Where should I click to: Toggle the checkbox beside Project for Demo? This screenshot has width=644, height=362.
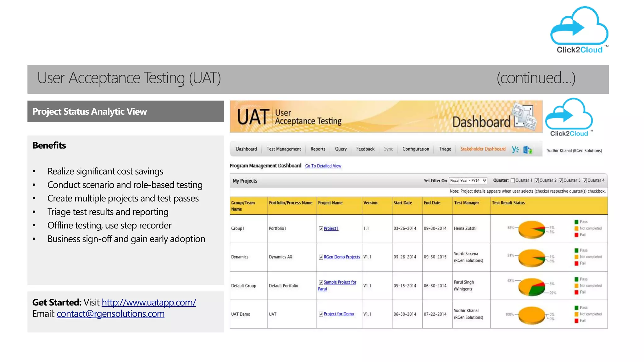[x=321, y=314]
